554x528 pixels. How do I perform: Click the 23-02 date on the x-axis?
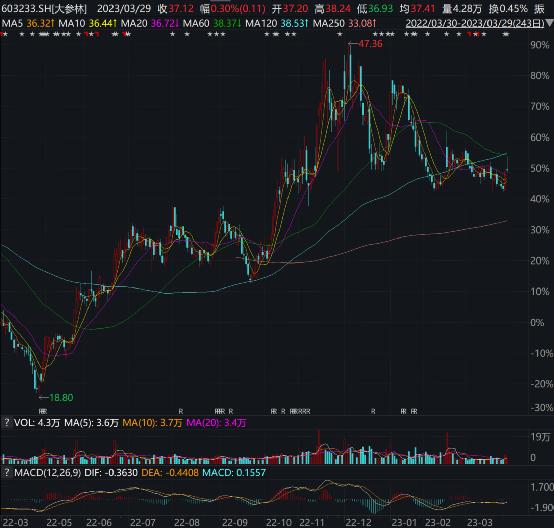point(437,523)
